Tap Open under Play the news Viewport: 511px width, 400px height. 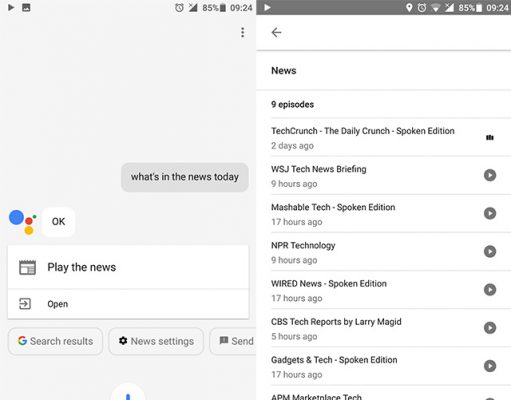128,304
